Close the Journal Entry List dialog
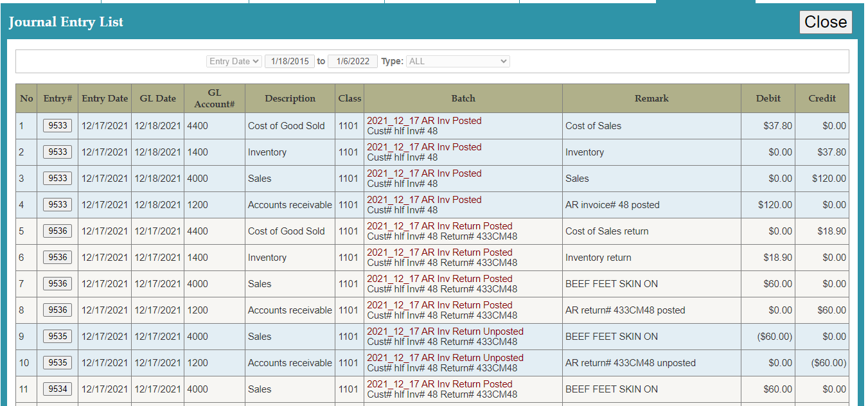Image resolution: width=868 pixels, height=406 pixels. [x=825, y=22]
